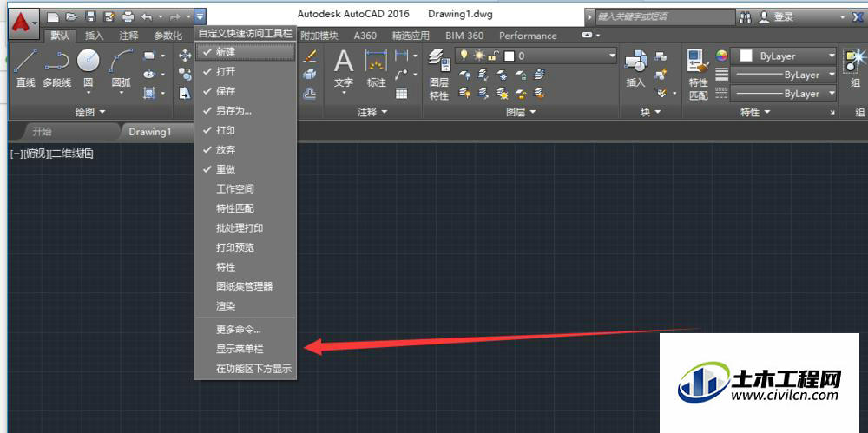Switch to the BIM 360 ribbon tab
The height and width of the screenshot is (433, 868).
(x=464, y=36)
